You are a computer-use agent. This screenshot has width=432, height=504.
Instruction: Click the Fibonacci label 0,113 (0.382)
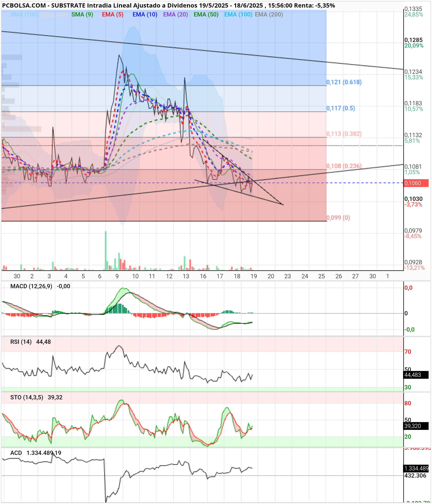click(344, 134)
